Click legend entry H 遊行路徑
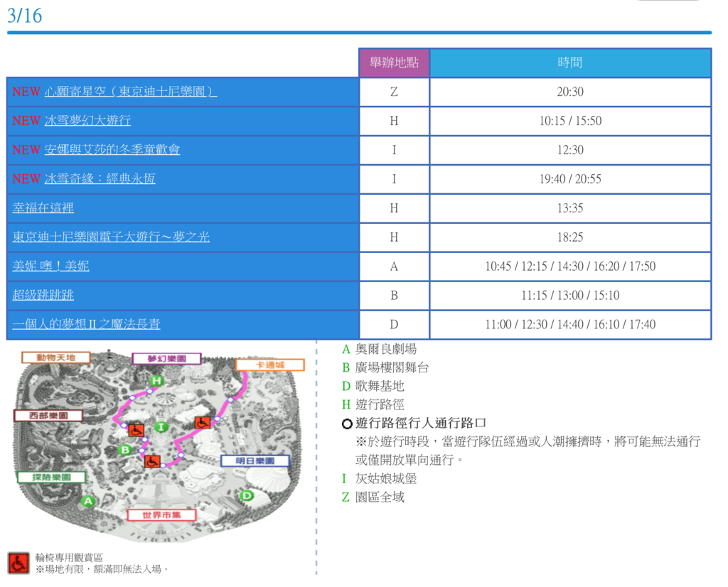Screen dimensions: 728x587 click(373, 404)
